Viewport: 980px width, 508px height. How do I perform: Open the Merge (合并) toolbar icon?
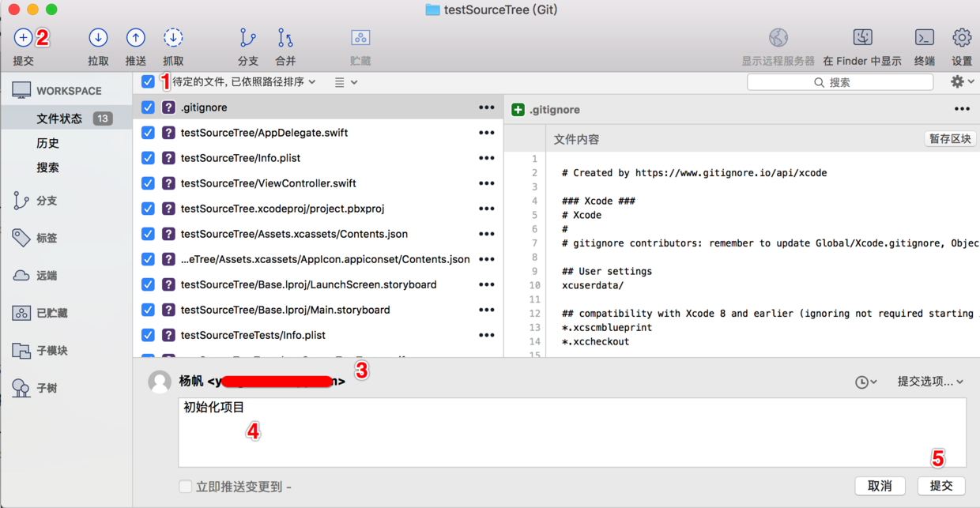point(285,37)
